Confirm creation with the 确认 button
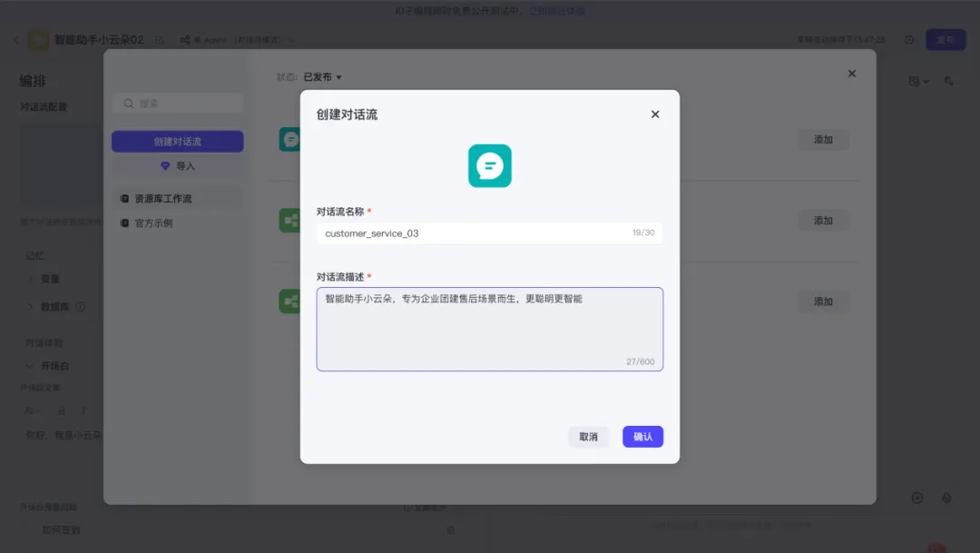Viewport: 980px width, 553px height. pos(642,437)
